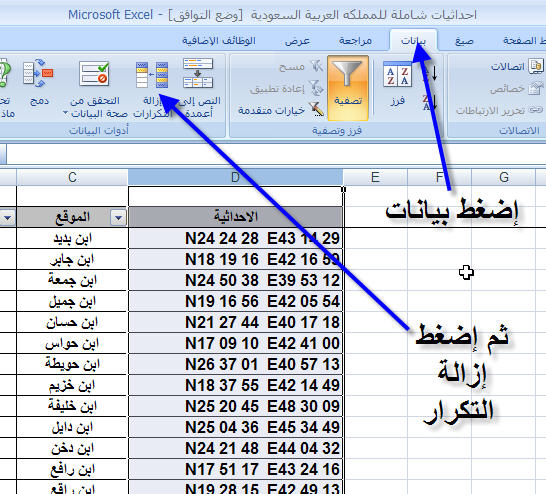
Task: Click Reapply filter (إعادة تطبيق) icon
Action: (317, 88)
